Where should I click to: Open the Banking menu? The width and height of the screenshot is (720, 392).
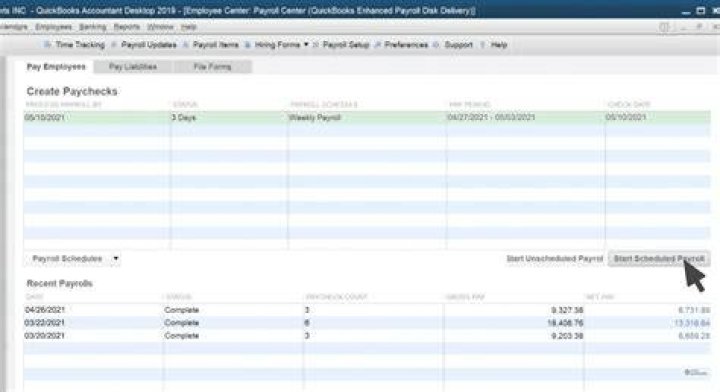tap(92, 27)
